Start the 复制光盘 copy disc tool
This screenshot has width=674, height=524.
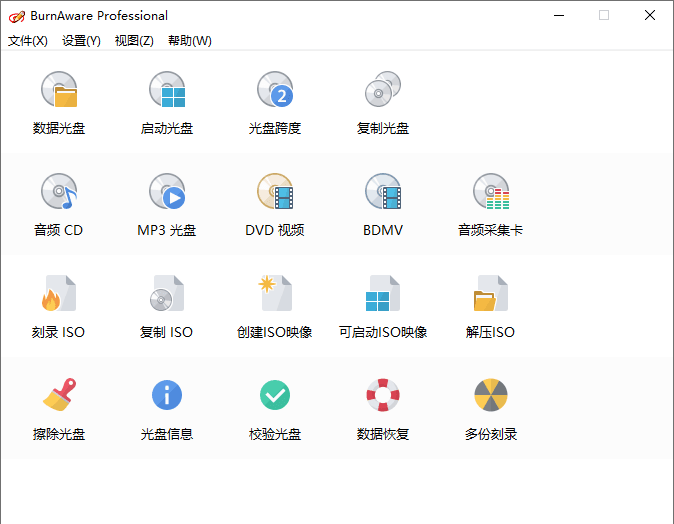383,103
